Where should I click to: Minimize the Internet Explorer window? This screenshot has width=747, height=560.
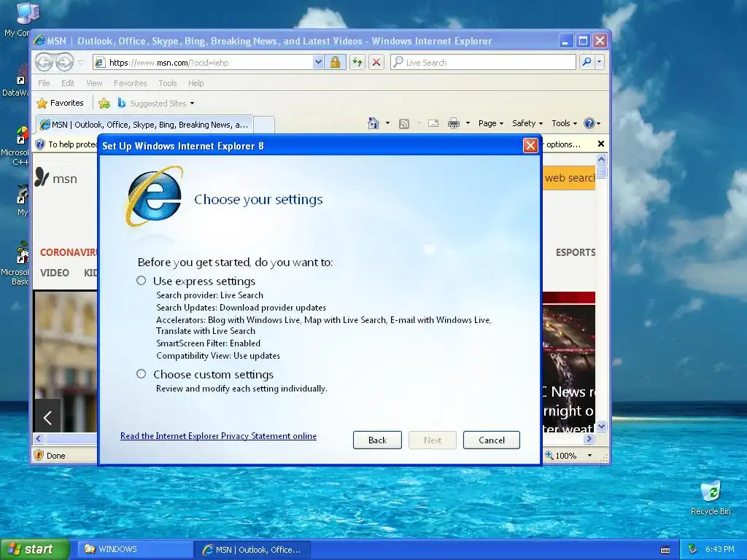click(565, 41)
